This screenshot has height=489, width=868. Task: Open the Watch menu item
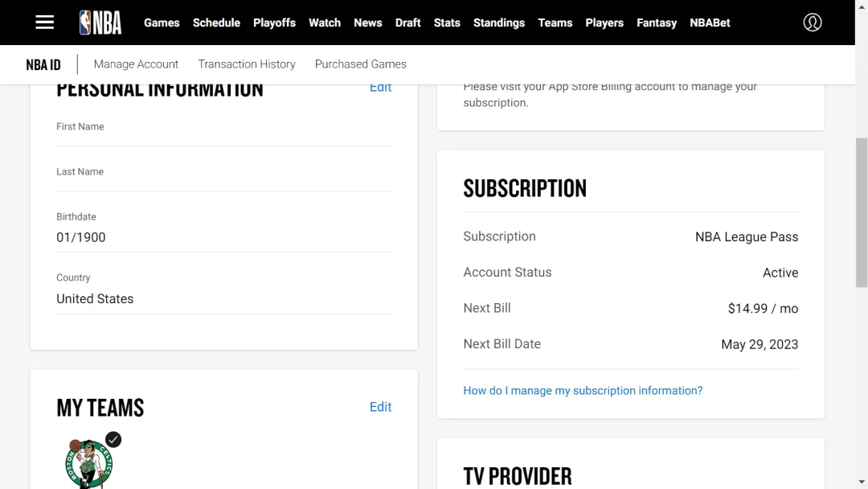(325, 23)
